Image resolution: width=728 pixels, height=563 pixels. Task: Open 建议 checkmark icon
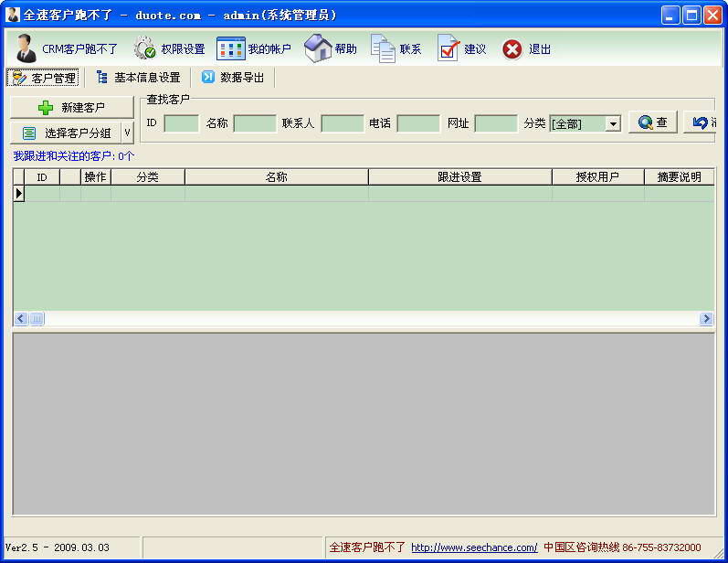(448, 48)
